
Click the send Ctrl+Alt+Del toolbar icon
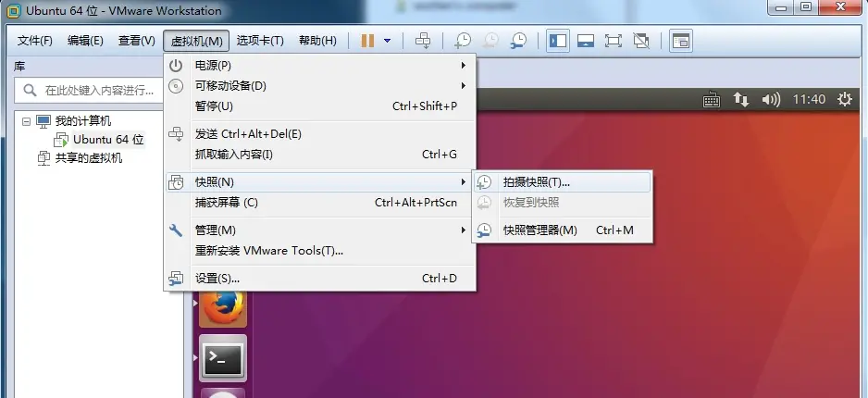click(x=423, y=41)
